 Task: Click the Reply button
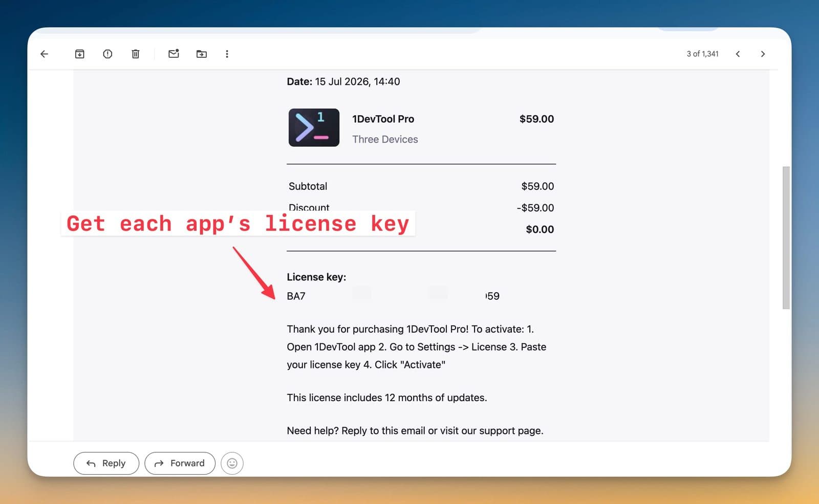click(x=106, y=463)
